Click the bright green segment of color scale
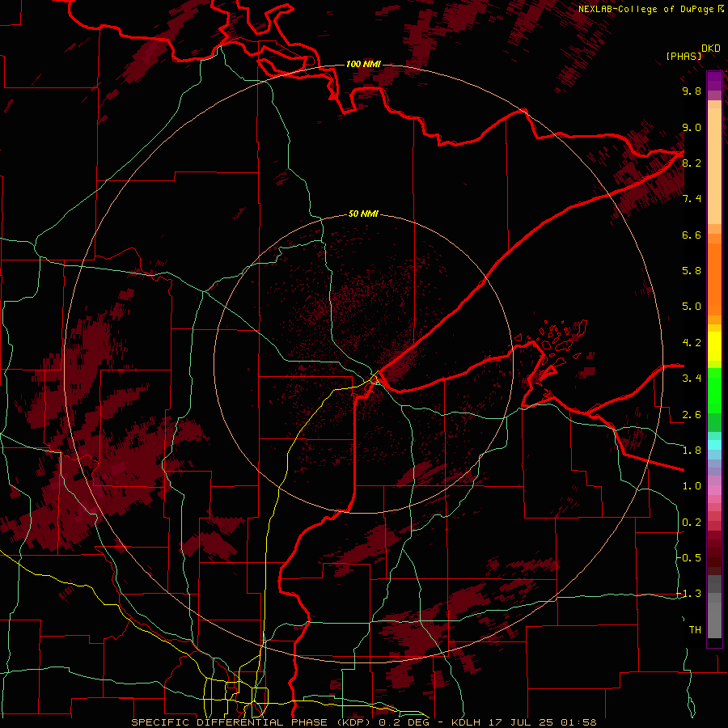 pos(714,391)
